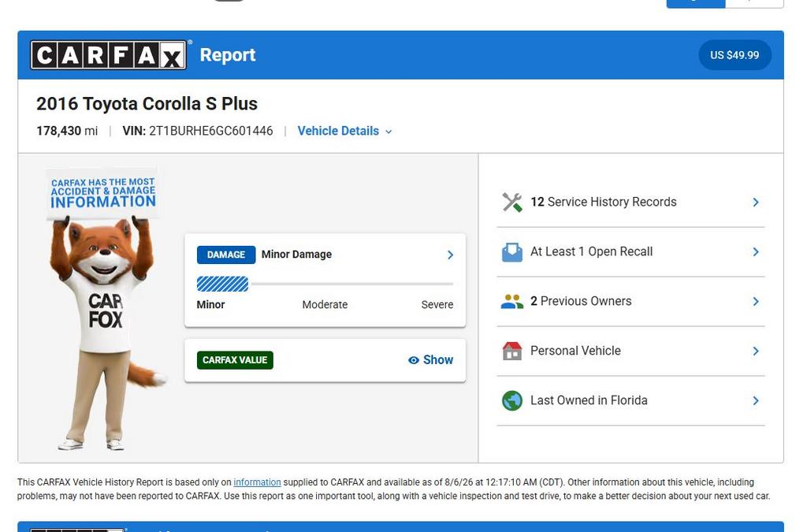
Task: Click the CARFAX logo in header
Action: pyautogui.click(x=109, y=55)
